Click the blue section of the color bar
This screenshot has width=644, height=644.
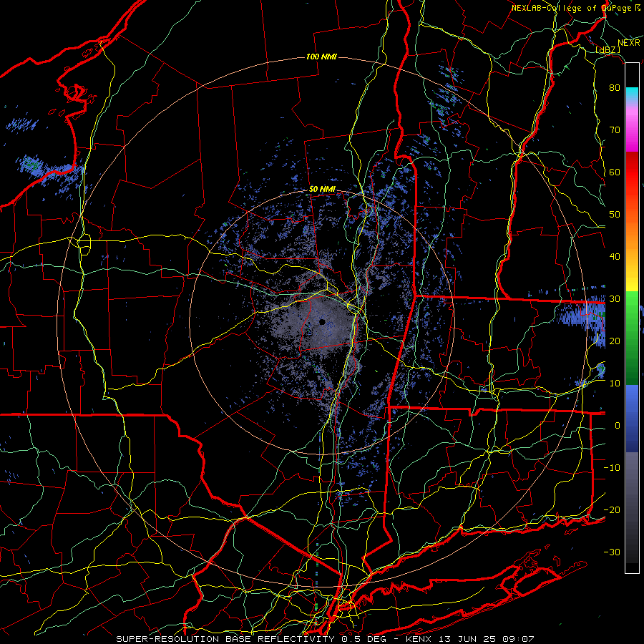632,418
